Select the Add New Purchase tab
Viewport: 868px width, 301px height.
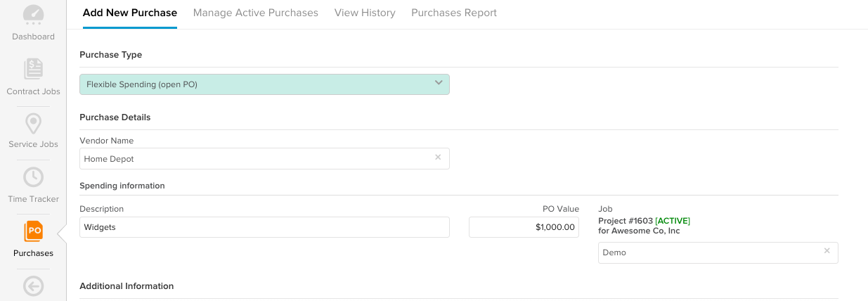pyautogui.click(x=130, y=13)
